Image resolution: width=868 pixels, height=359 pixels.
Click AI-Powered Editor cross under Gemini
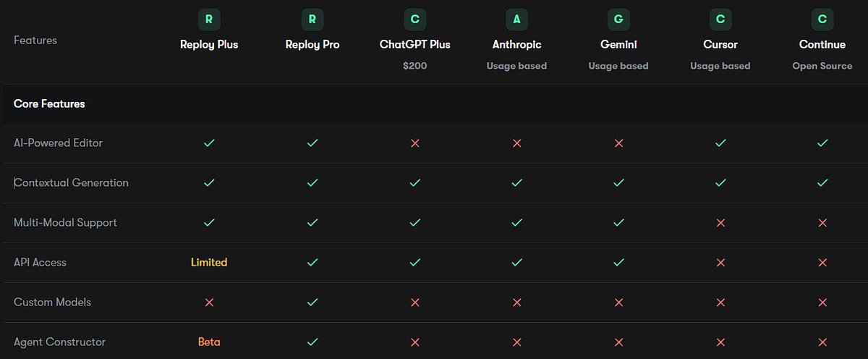[618, 143]
